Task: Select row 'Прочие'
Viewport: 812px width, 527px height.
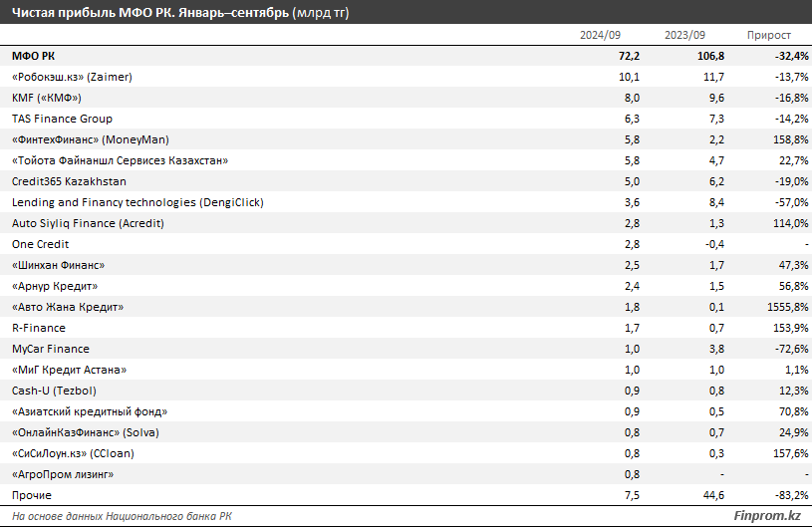Action: [x=406, y=495]
